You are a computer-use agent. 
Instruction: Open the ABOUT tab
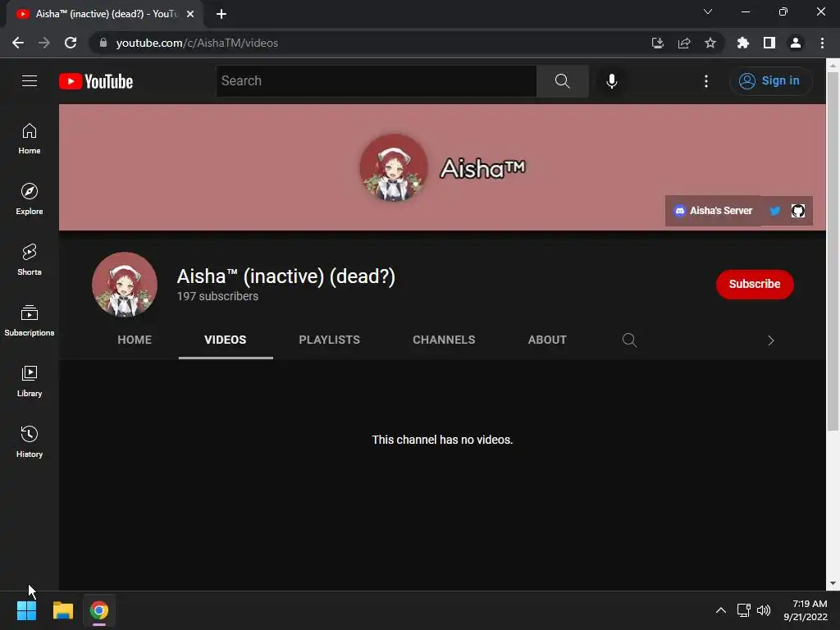(x=547, y=340)
